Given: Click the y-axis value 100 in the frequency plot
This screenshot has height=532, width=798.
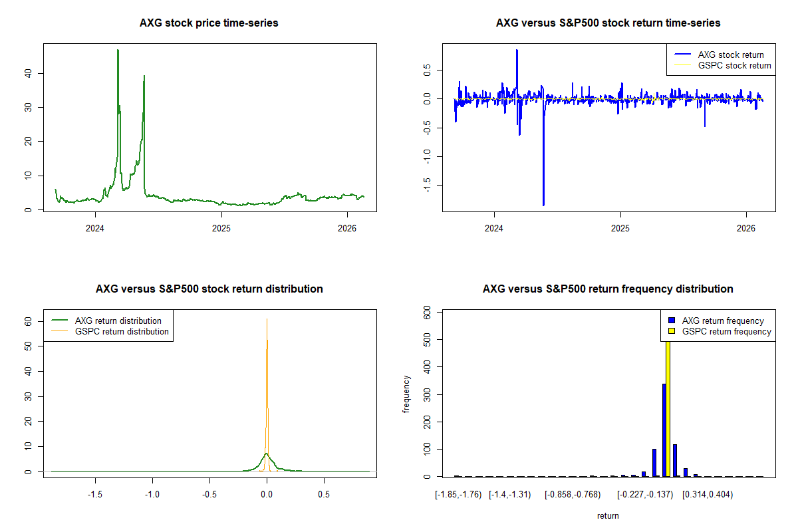Looking at the screenshot, I should coord(428,450).
